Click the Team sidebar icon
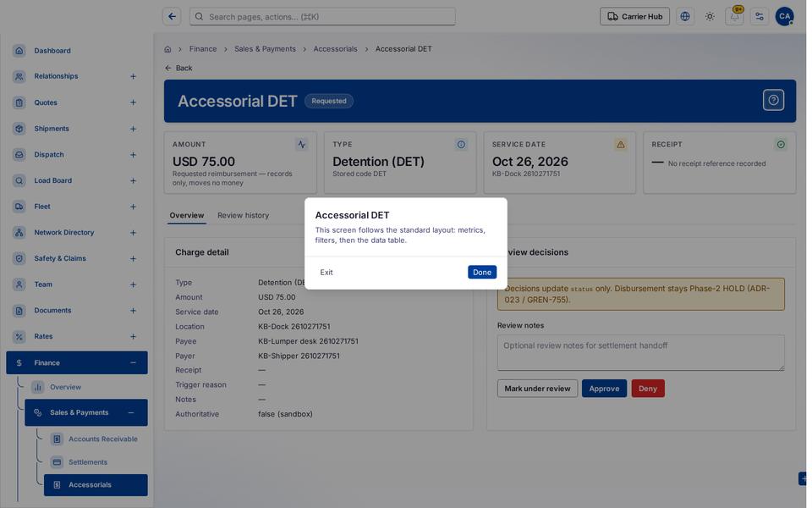 [x=19, y=284]
